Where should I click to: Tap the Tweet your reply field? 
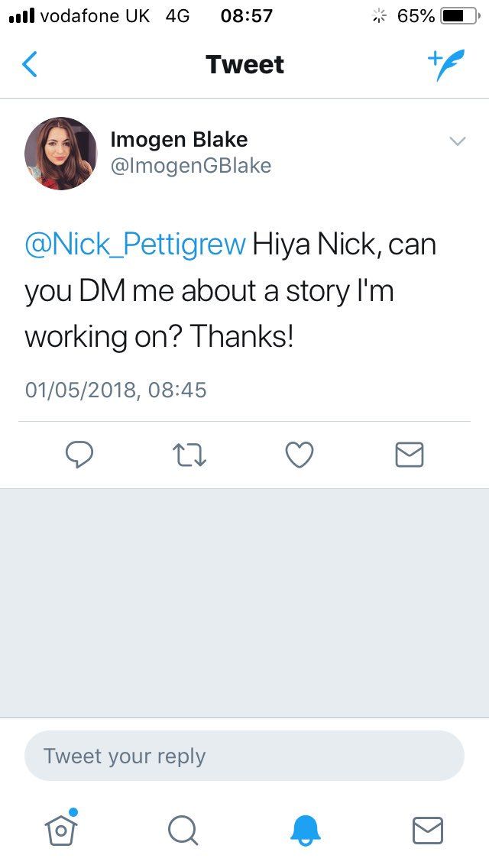(244, 756)
